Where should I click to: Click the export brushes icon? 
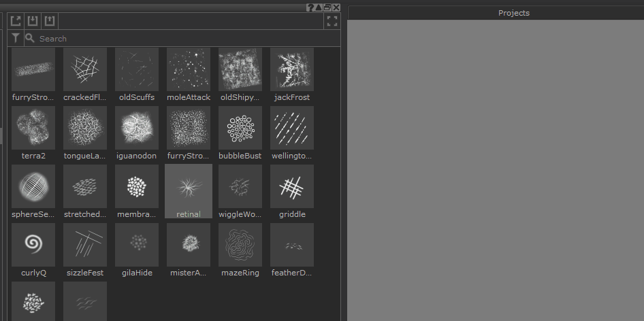[x=49, y=21]
